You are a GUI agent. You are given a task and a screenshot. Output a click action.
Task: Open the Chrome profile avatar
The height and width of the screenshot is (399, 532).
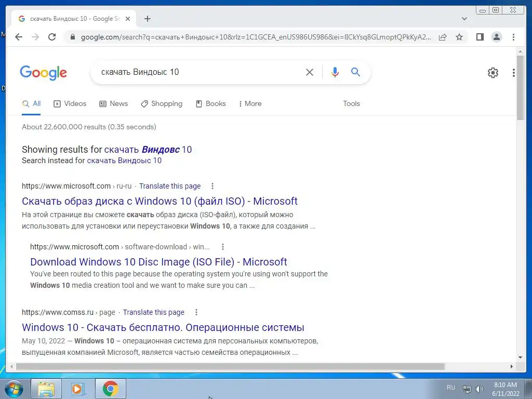coord(496,37)
